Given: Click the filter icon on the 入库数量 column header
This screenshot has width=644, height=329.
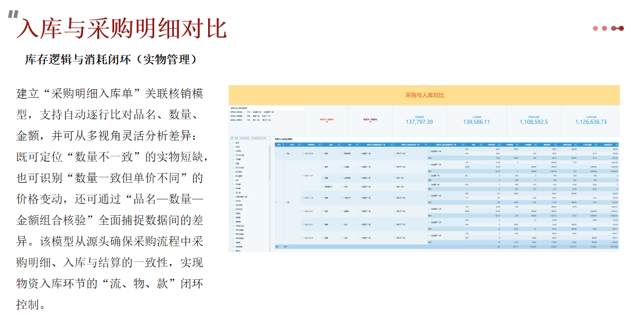Looking at the screenshot, I should (x=536, y=144).
